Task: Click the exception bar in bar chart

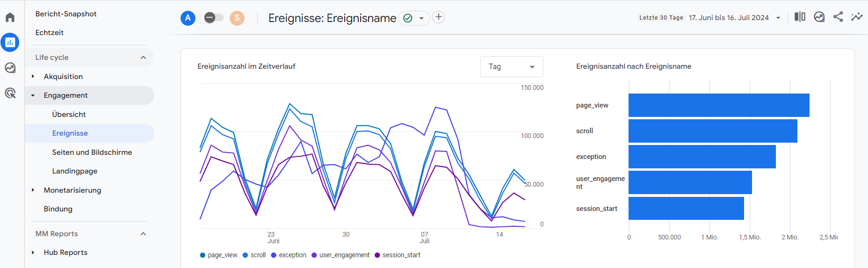Action: point(702,157)
